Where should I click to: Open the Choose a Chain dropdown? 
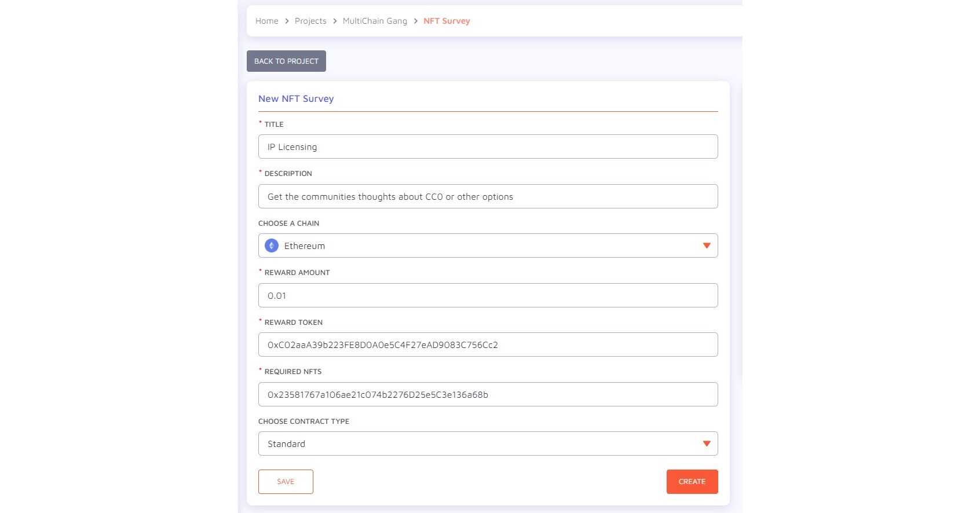488,245
